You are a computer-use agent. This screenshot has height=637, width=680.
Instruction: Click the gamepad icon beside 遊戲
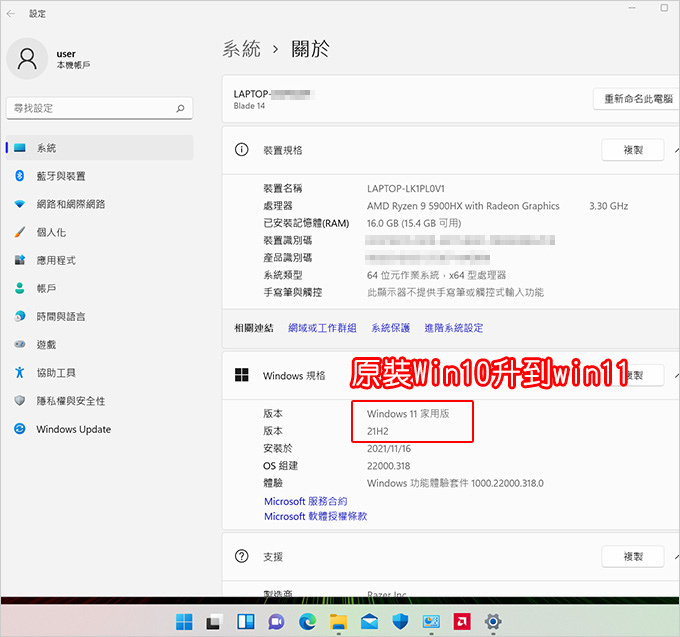20,344
